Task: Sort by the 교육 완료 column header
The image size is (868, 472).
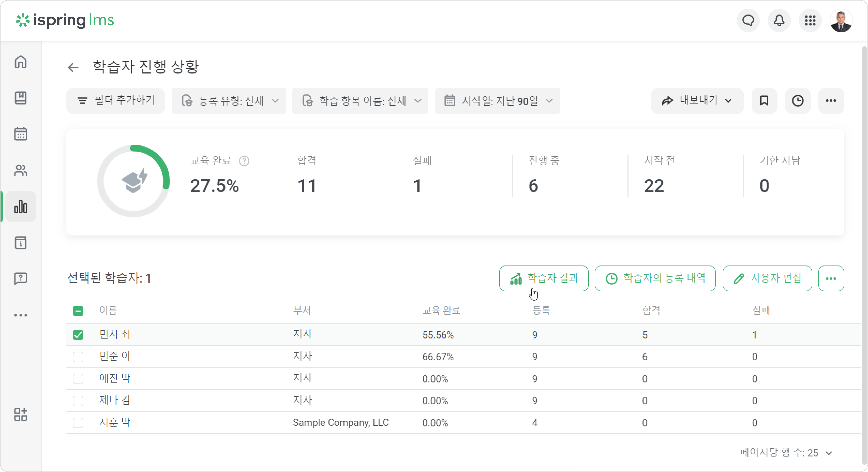Action: (441, 311)
